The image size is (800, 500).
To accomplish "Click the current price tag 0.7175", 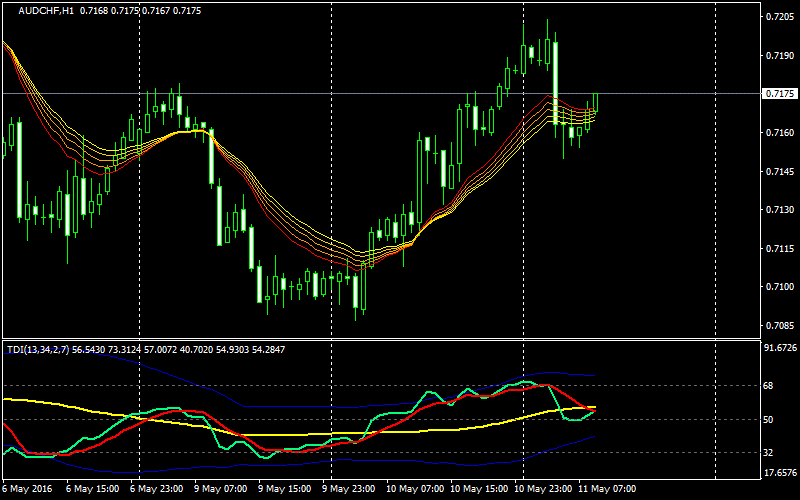I will coord(780,93).
